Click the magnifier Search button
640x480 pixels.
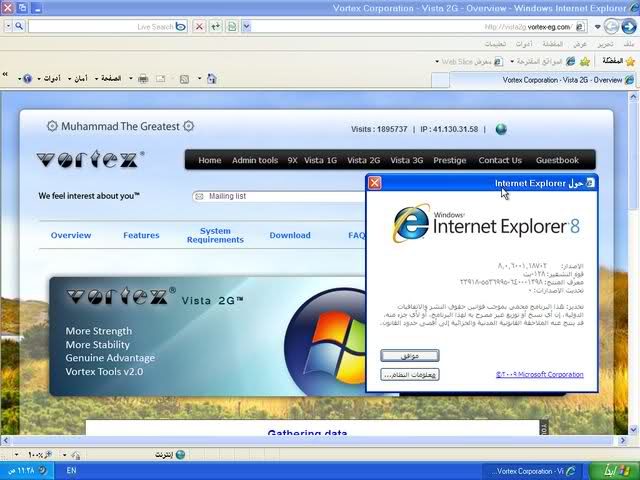pos(19,27)
